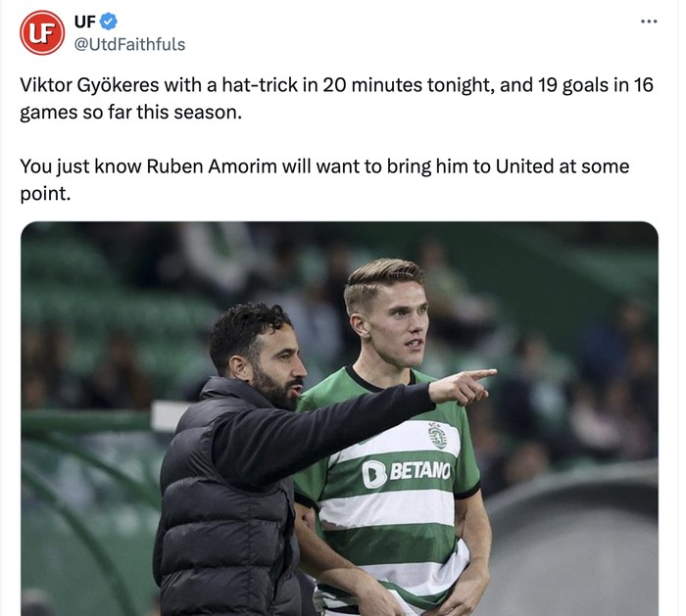Click the word "United" in the tweet

tap(524, 166)
